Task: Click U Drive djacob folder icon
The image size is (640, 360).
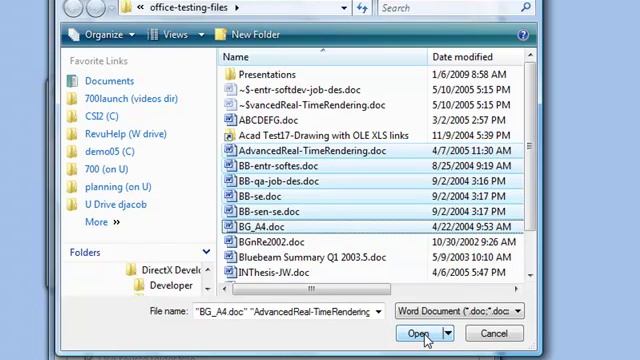Action: 72,204
